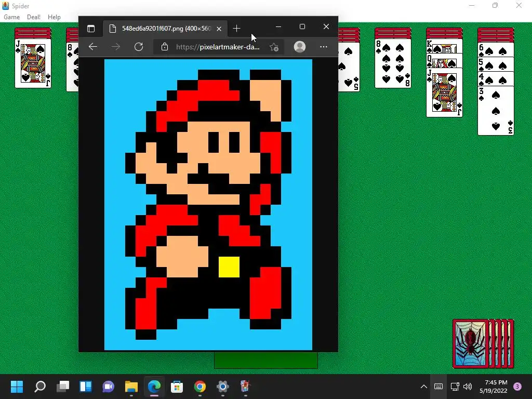Open Windows taskbar search
Viewport: 532px width, 399px height.
coord(40,386)
